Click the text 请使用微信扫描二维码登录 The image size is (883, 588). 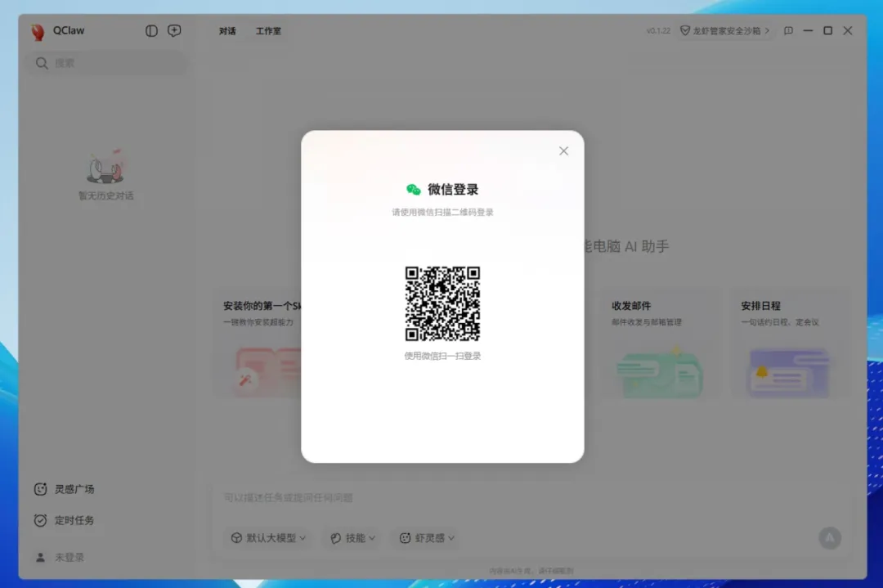pos(442,213)
